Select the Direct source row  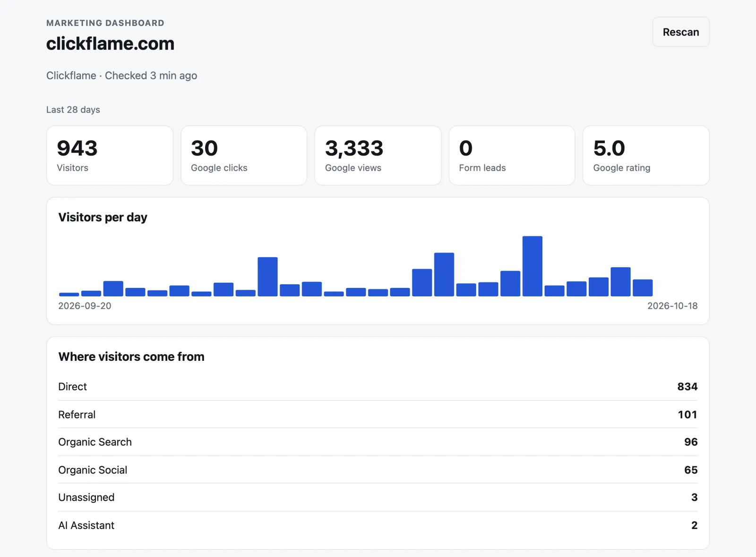tap(378, 387)
